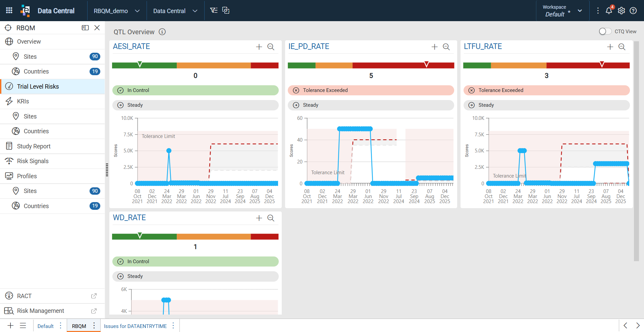Zoom into IE_PD_RATE chart with magnifier icon
The image size is (644, 332).
(x=446, y=47)
